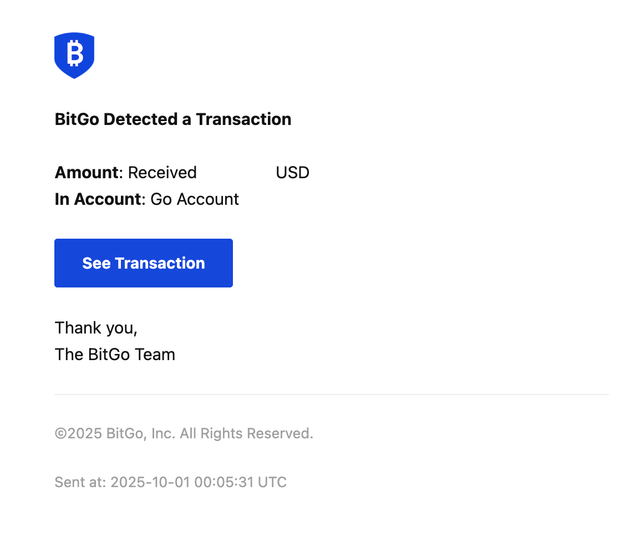Click the blank amount between Received and USD
Image resolution: width=640 pixels, height=535 pixels.
point(236,172)
